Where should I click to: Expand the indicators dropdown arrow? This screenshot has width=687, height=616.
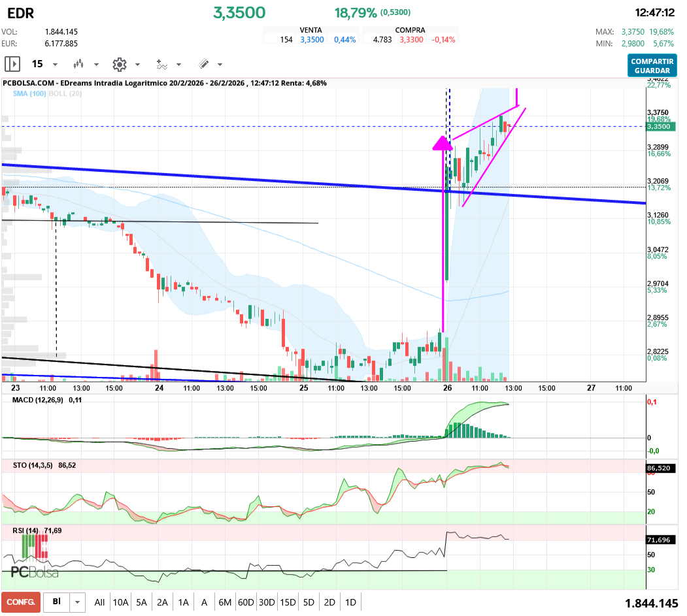point(178,65)
